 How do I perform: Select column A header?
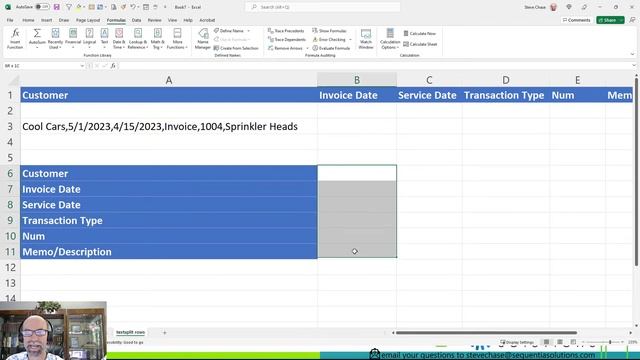(169, 80)
